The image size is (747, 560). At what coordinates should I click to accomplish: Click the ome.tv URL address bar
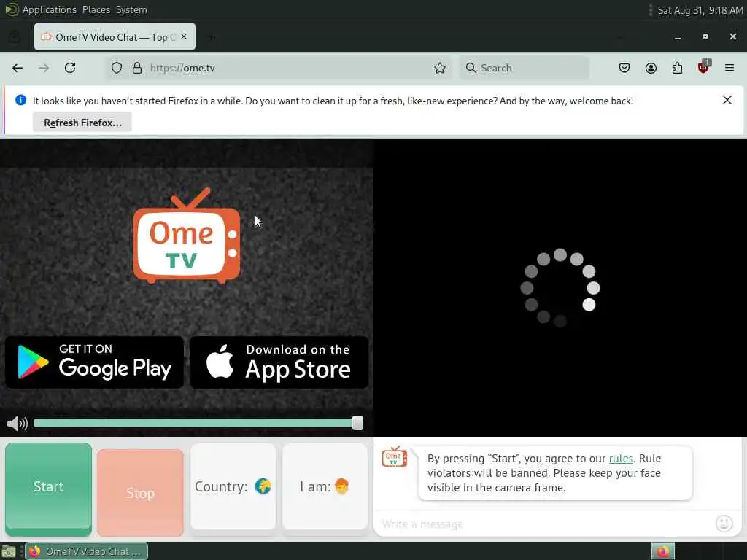click(278, 68)
